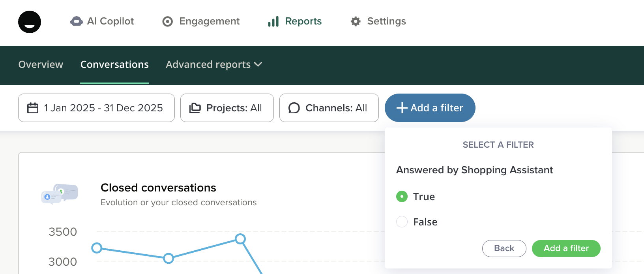Expand the Advanced reports dropdown
The height and width of the screenshot is (274, 644).
(x=214, y=64)
